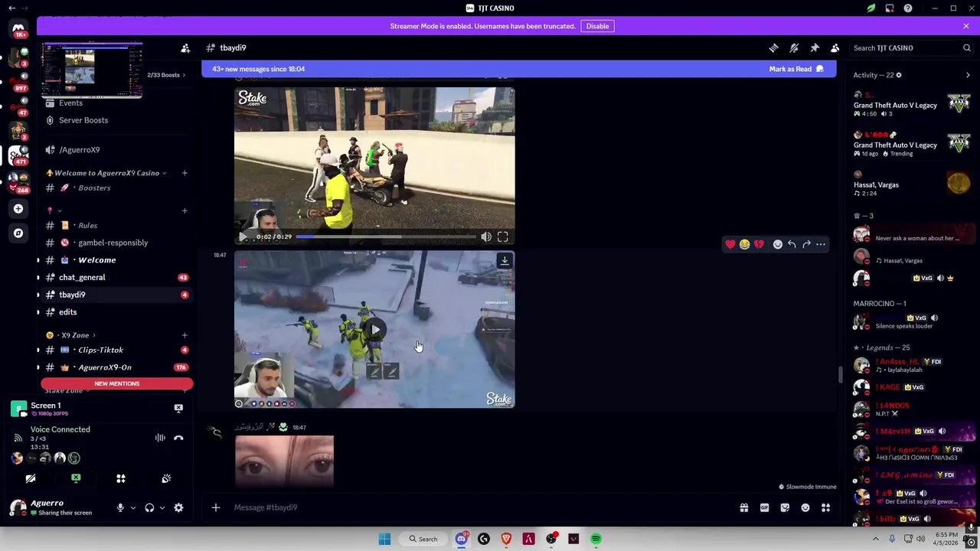This screenshot has width=980, height=551.
Task: Deafen with headphones icon
Action: click(x=149, y=507)
